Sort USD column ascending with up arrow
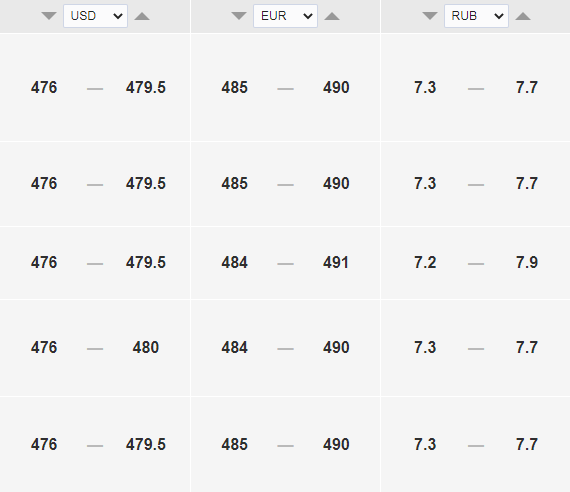The height and width of the screenshot is (492, 570). pyautogui.click(x=142, y=16)
